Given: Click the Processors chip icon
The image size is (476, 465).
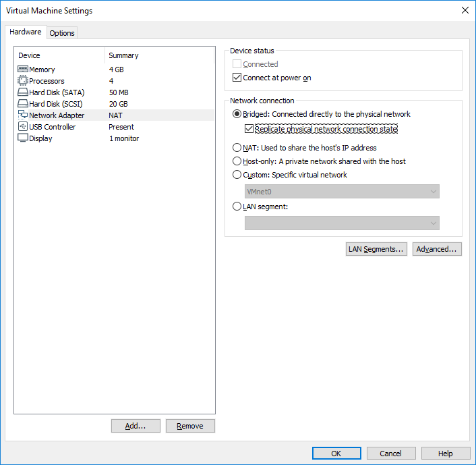Looking at the screenshot, I should coord(23,80).
